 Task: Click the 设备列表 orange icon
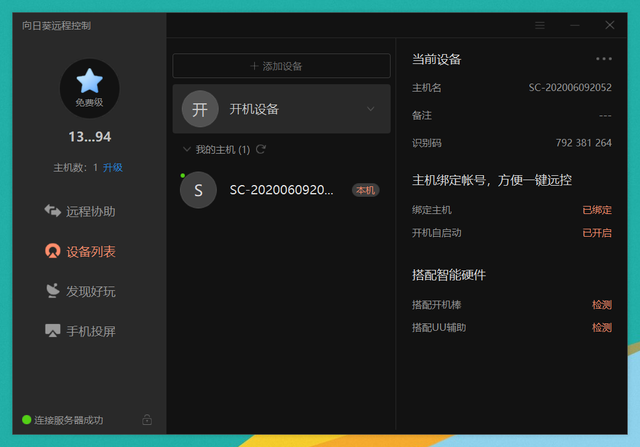click(x=53, y=251)
